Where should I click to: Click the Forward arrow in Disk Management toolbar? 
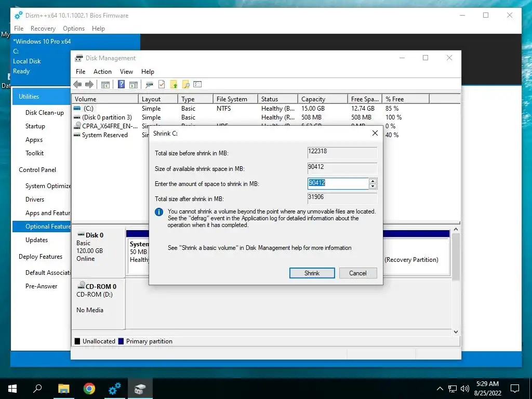click(x=89, y=85)
